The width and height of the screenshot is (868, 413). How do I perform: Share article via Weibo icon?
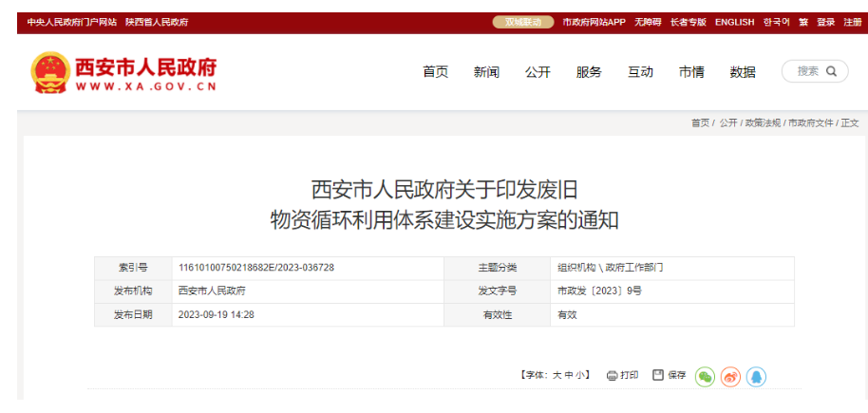(730, 377)
